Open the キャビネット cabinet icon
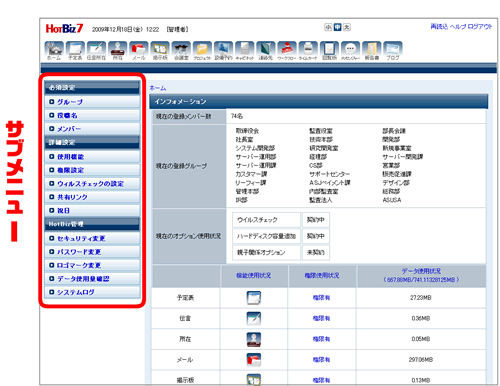The width and height of the screenshot is (500, 386). [245, 51]
